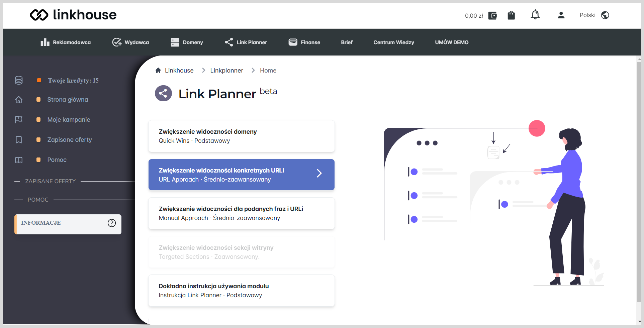Select Zwiększenie widoczności domeny card
The image size is (644, 328).
(x=242, y=136)
